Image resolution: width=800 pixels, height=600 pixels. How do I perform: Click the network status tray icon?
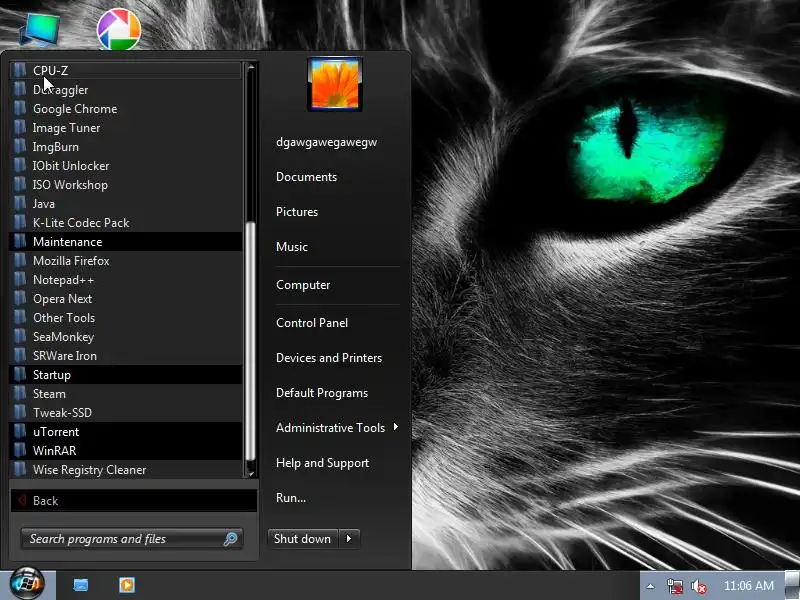674,586
